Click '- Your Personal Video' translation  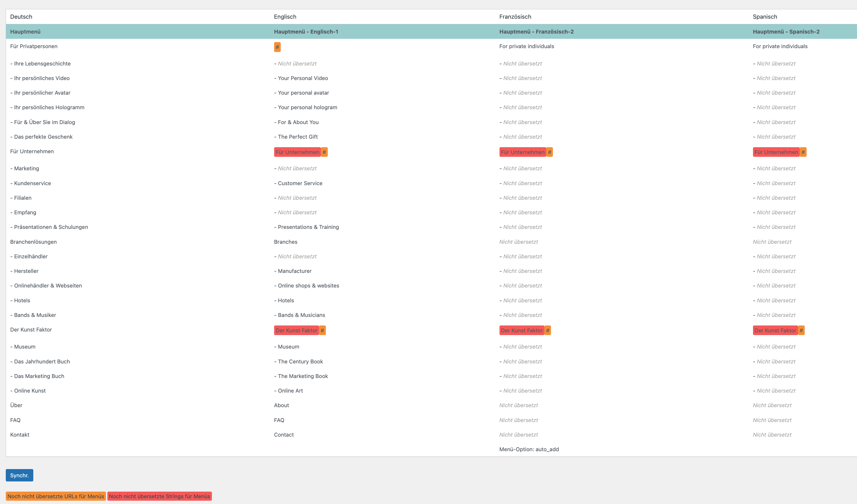pyautogui.click(x=301, y=78)
